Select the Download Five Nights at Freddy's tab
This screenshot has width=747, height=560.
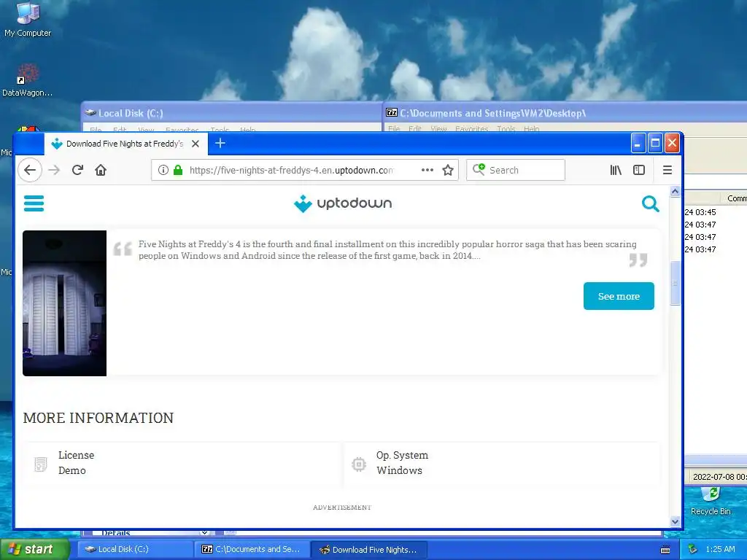click(x=125, y=144)
